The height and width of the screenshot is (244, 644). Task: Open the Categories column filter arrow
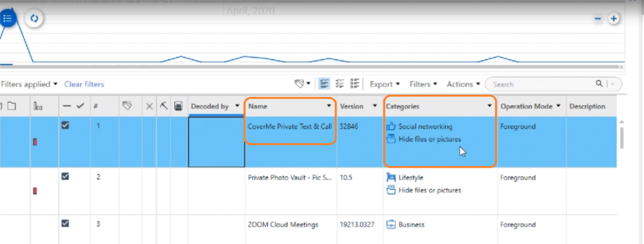click(489, 106)
